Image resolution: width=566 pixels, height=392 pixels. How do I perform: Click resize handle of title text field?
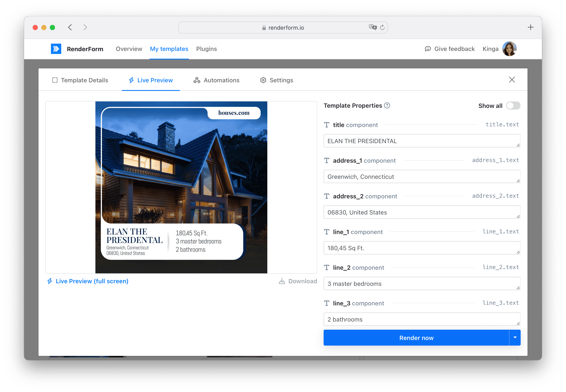click(518, 145)
